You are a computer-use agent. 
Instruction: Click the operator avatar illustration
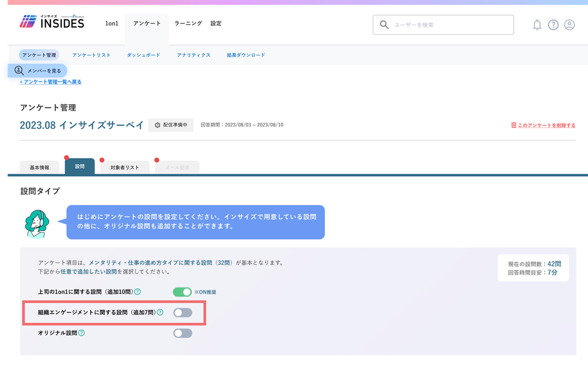pyautogui.click(x=36, y=224)
